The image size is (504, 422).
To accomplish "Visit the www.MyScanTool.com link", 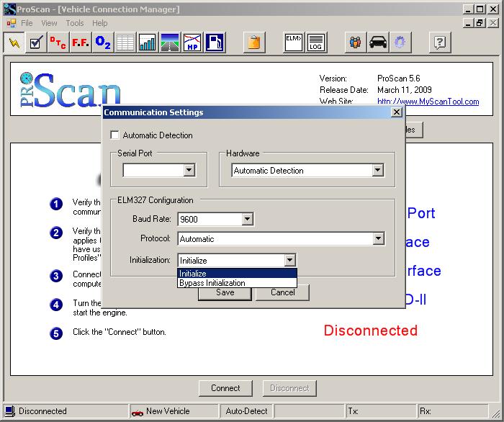I will pyautogui.click(x=428, y=102).
